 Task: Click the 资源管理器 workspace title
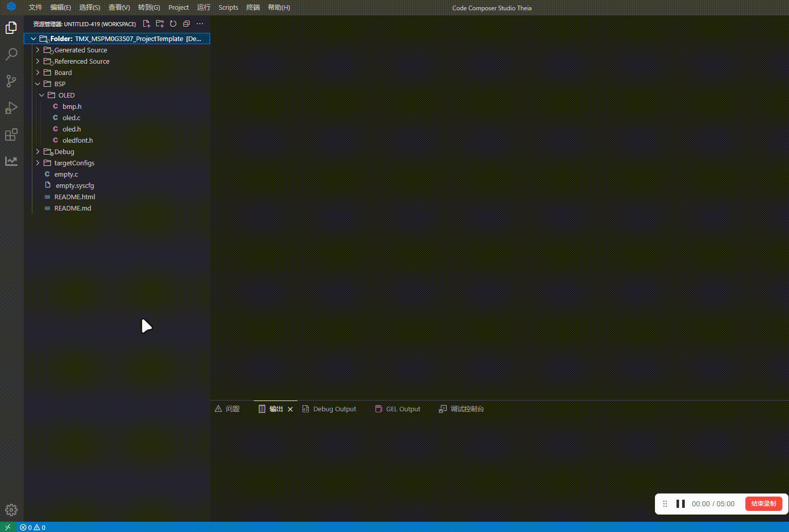pyautogui.click(x=85, y=24)
